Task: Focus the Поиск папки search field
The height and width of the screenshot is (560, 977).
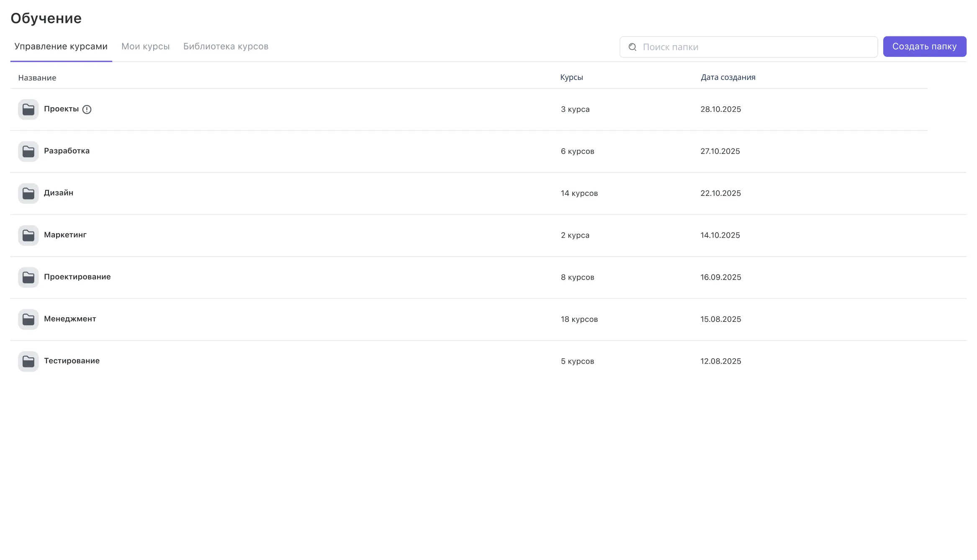Action: [753, 47]
